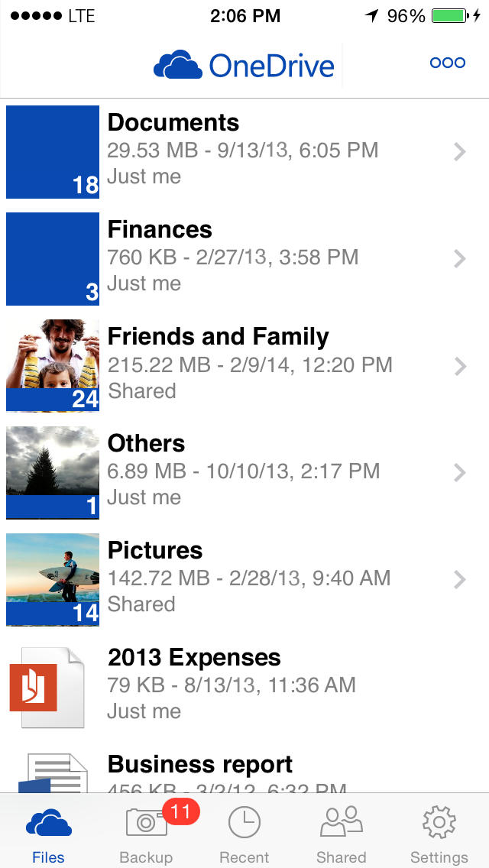Open the Finances folder title
489x868 pixels.
[160, 229]
